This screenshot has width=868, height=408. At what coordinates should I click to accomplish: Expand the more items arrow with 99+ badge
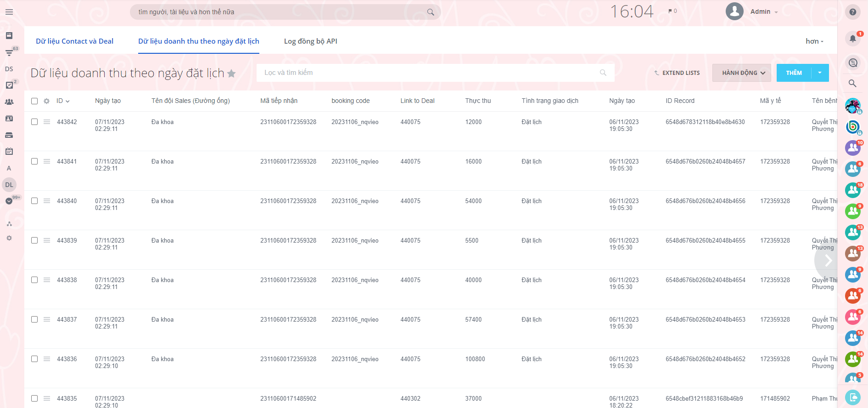pyautogui.click(x=9, y=201)
